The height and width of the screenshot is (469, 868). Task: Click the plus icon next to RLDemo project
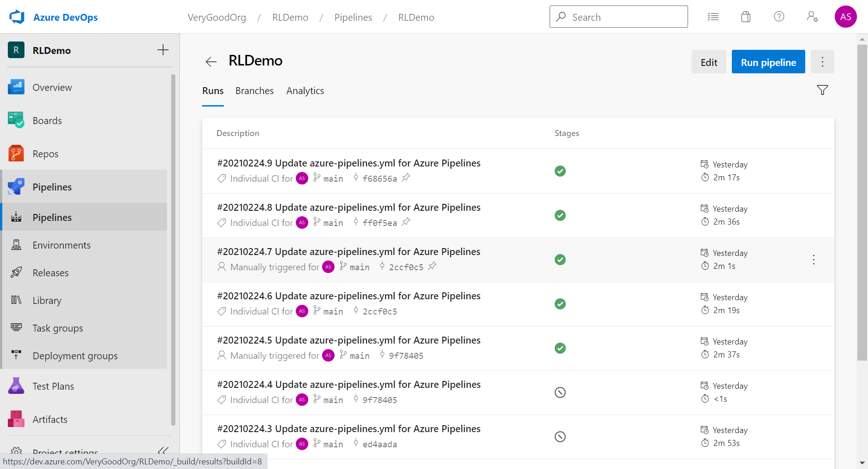[x=163, y=50]
